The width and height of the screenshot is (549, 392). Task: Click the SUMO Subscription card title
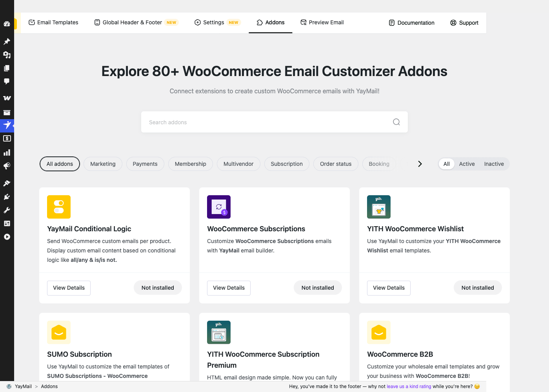pos(80,354)
